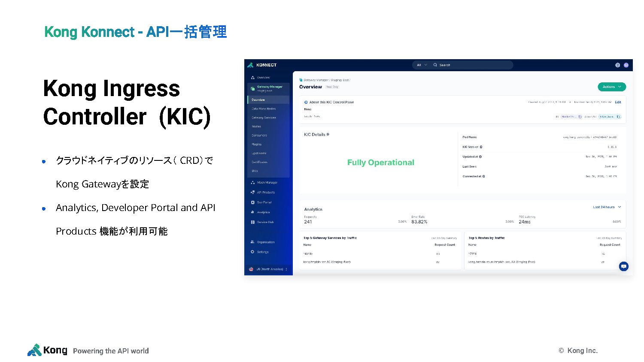Image resolution: width=644 pixels, height=362 pixels.
Task: Expand the US (North America) region selector
Action: (x=268, y=269)
